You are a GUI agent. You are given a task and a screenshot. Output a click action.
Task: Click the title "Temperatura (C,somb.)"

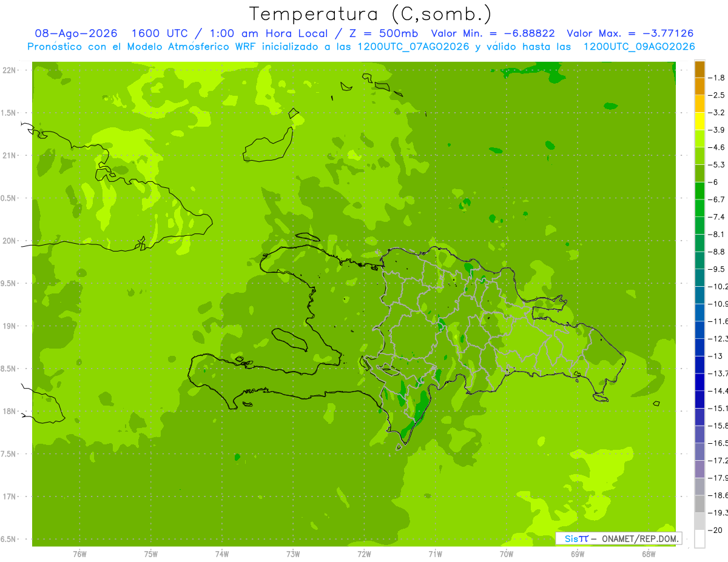tap(371, 13)
